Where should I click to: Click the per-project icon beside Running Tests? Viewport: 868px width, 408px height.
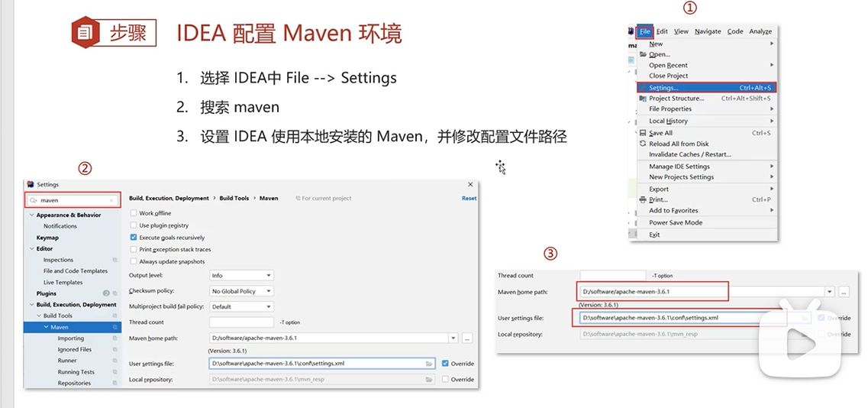pos(115,372)
